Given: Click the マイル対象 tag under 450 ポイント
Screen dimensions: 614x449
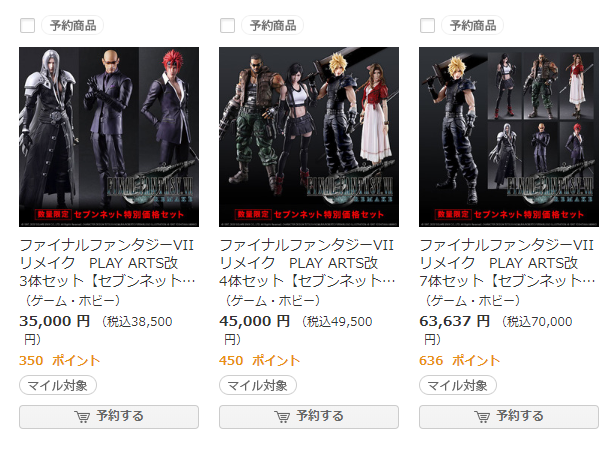Looking at the screenshot, I should point(258,386).
